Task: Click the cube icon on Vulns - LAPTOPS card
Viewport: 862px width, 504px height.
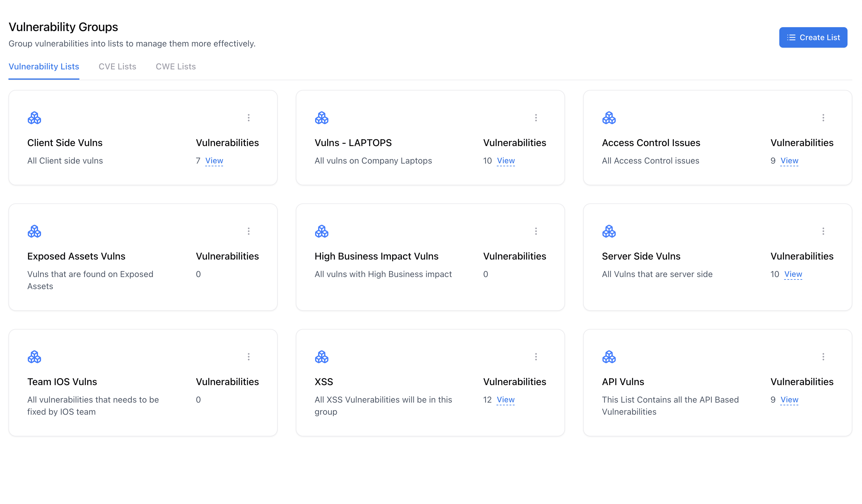Action: (x=321, y=118)
